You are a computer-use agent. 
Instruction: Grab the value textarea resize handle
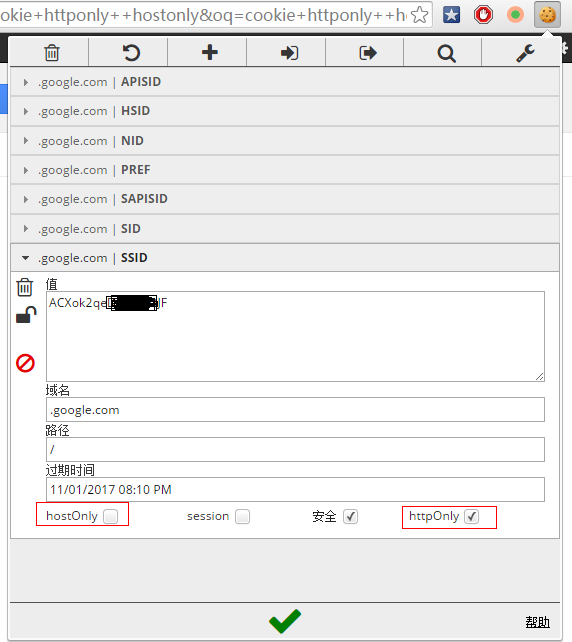click(539, 376)
